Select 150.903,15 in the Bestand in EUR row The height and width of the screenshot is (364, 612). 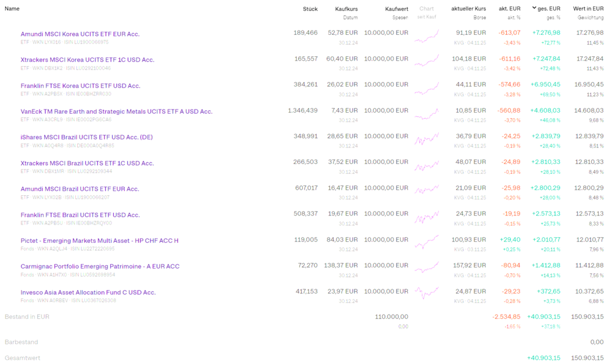click(588, 317)
